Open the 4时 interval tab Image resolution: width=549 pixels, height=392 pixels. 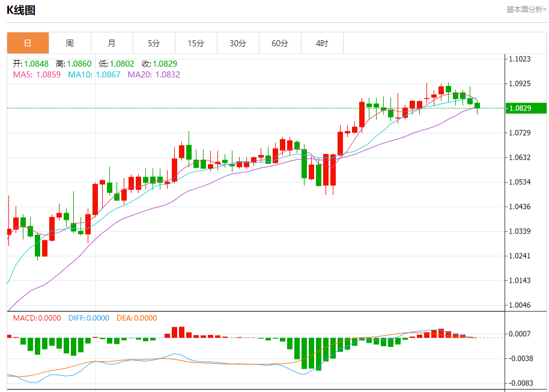click(322, 43)
